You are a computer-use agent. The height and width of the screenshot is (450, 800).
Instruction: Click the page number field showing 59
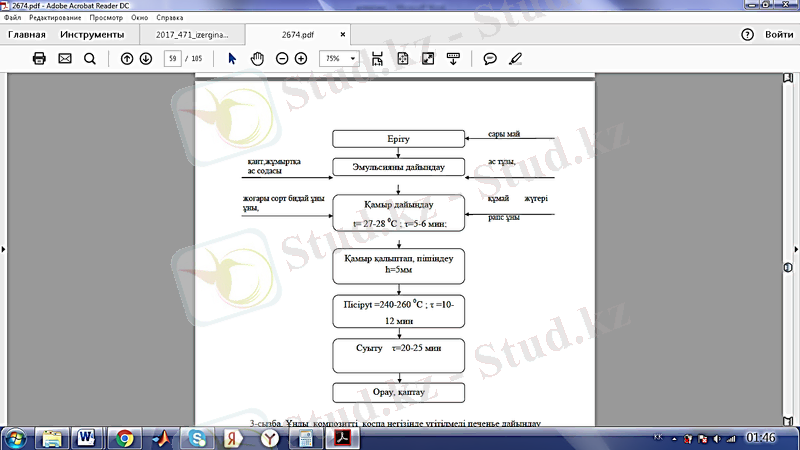172,59
